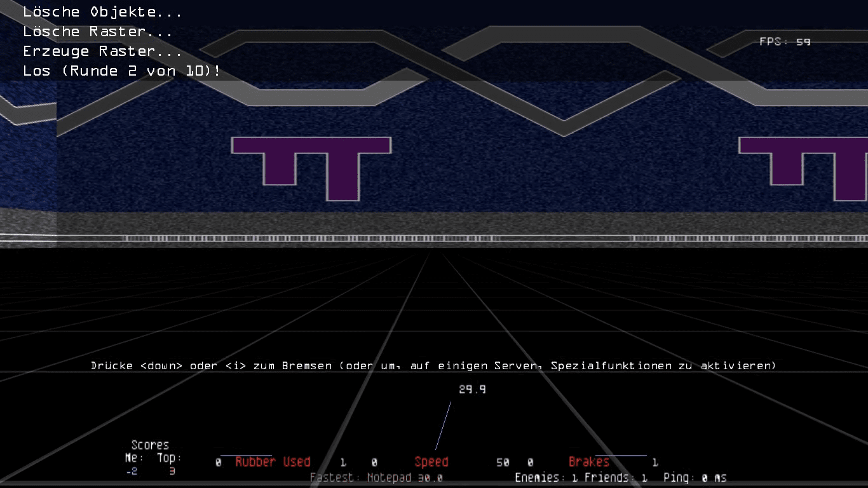Click the 29.9 speed value above the needle
Viewport: 868px width, 488px height.
[x=472, y=389]
